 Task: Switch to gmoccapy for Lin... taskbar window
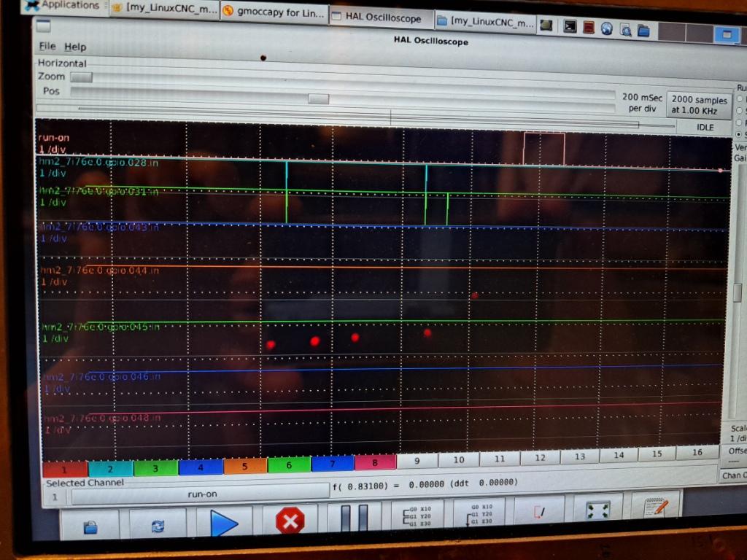point(274,12)
